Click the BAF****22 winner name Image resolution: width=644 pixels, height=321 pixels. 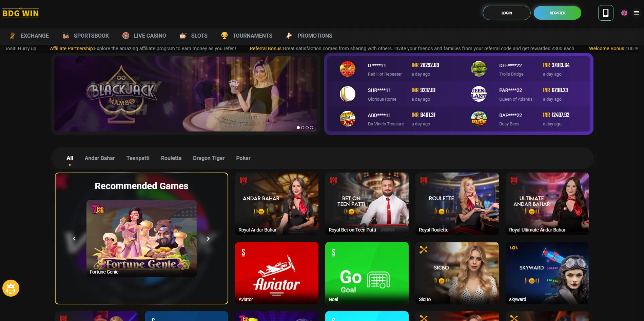coord(510,115)
